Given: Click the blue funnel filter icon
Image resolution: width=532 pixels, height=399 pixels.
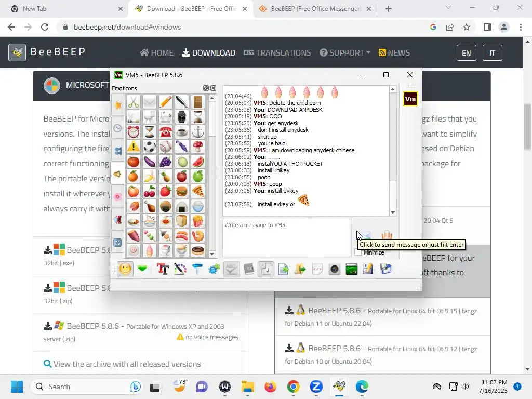Looking at the screenshot, I should (x=197, y=270).
